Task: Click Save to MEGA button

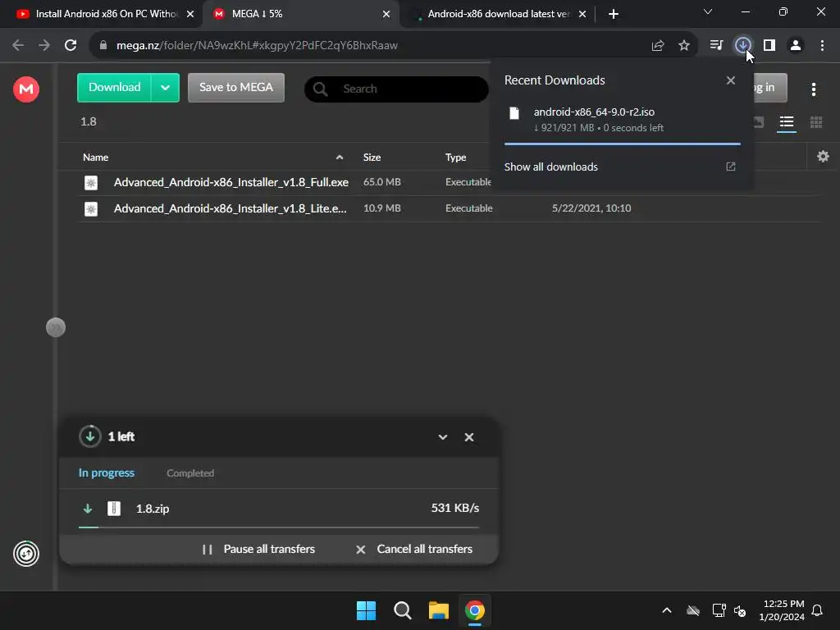Action: click(x=235, y=87)
